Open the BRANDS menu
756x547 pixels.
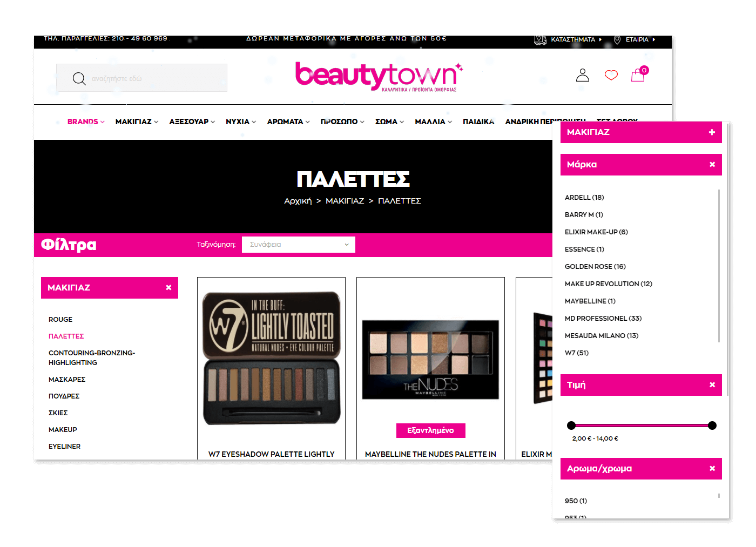point(86,121)
